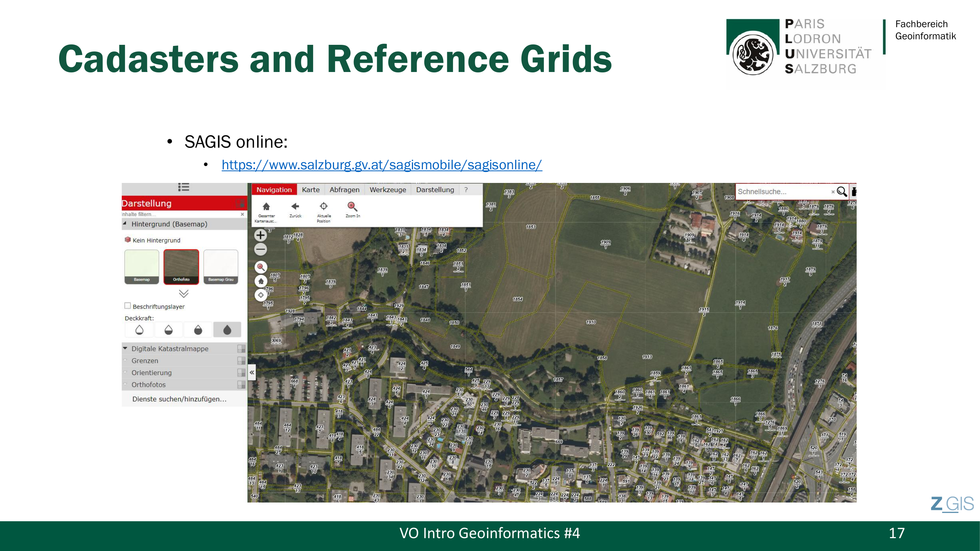Viewport: 980px width, 551px height.
Task: Open the SAGIS online hyperlink
Action: tap(381, 165)
